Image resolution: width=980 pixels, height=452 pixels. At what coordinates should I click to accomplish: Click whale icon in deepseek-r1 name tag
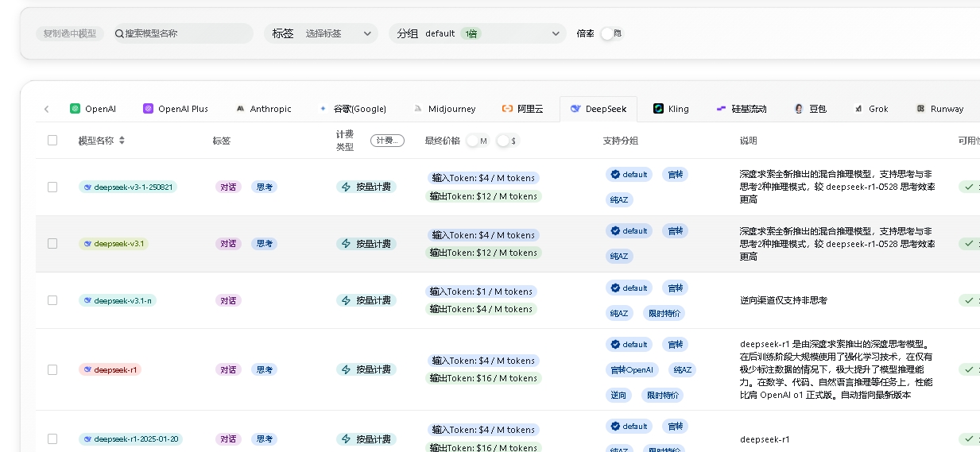pos(87,369)
